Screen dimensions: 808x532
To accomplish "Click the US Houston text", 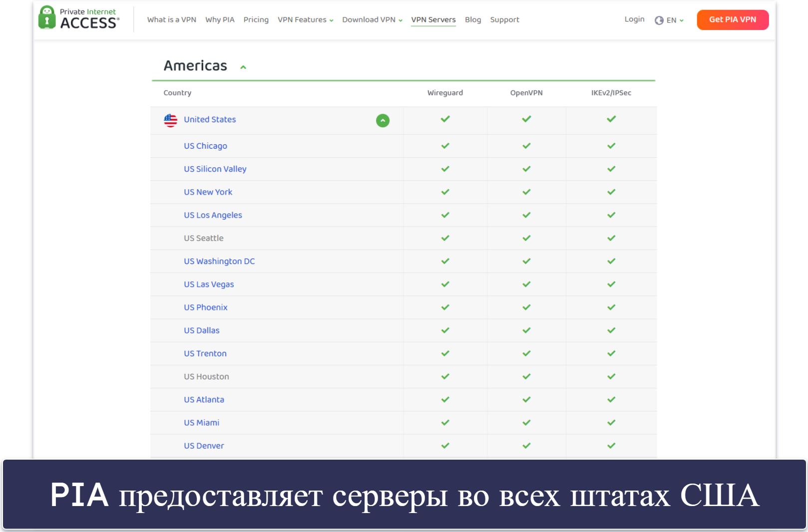I will coord(206,376).
